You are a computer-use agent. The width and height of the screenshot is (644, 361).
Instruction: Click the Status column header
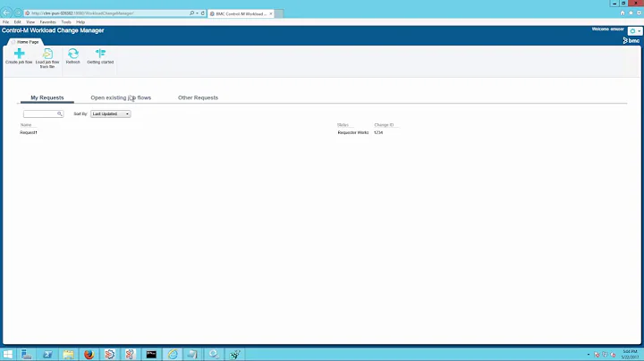[x=343, y=125]
